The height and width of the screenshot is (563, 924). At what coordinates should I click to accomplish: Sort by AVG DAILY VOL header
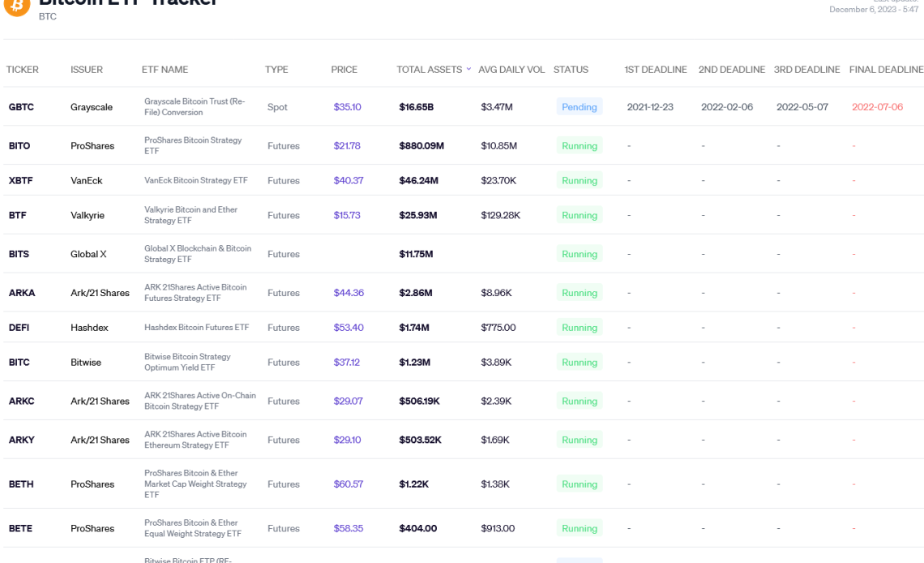(511, 70)
